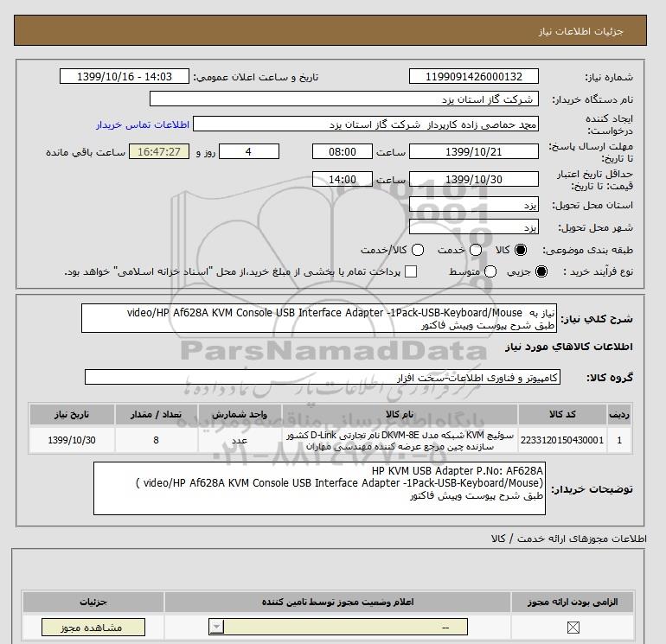Click the واحد شمارش column header
This screenshot has height=644, width=666.
(240, 414)
